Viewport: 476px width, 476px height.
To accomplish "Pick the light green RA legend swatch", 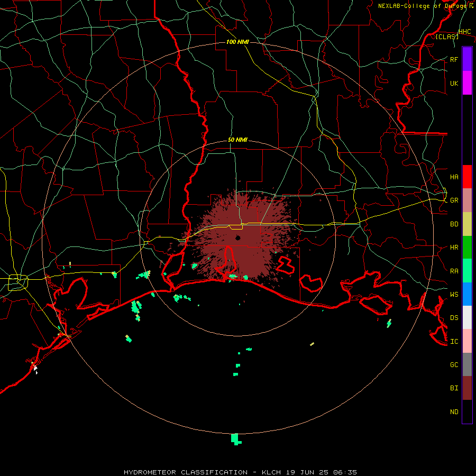I will pyautogui.click(x=467, y=271).
